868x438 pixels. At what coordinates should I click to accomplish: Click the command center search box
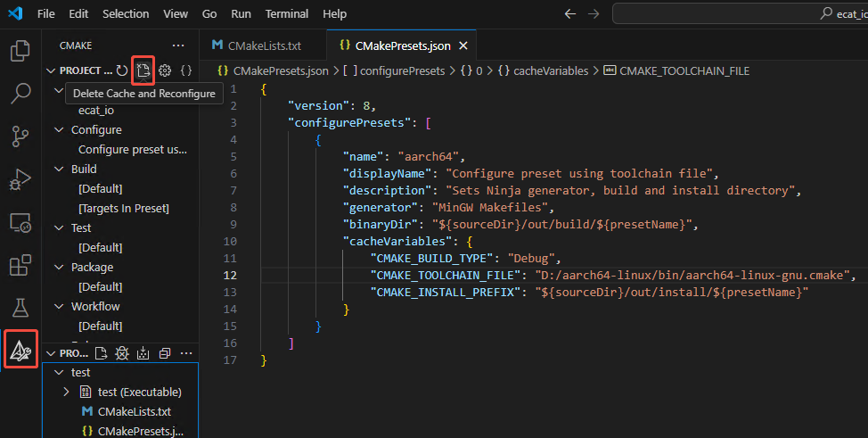(x=741, y=14)
